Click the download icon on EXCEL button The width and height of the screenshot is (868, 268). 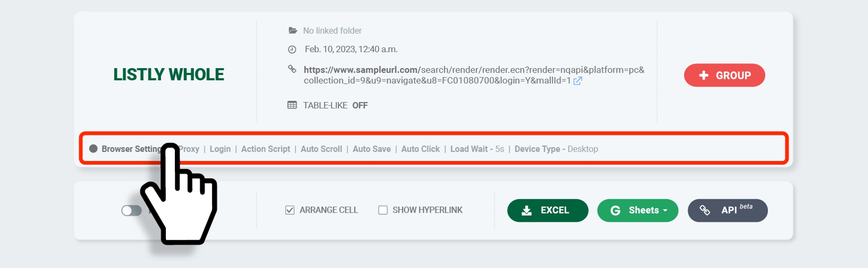tap(526, 211)
